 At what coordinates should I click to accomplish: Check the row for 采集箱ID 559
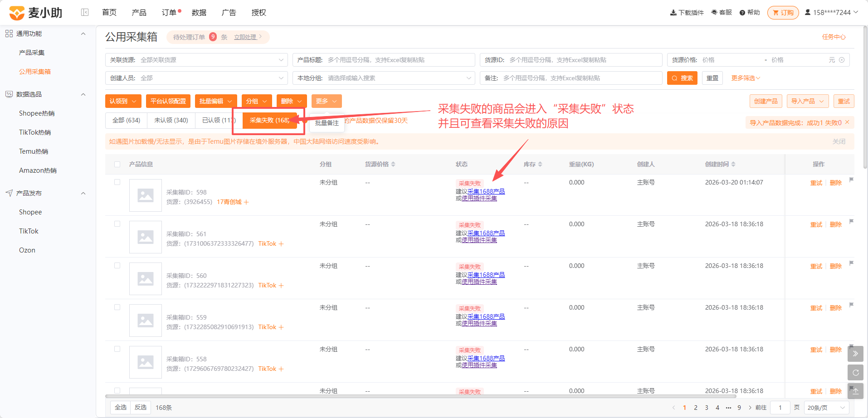117,307
